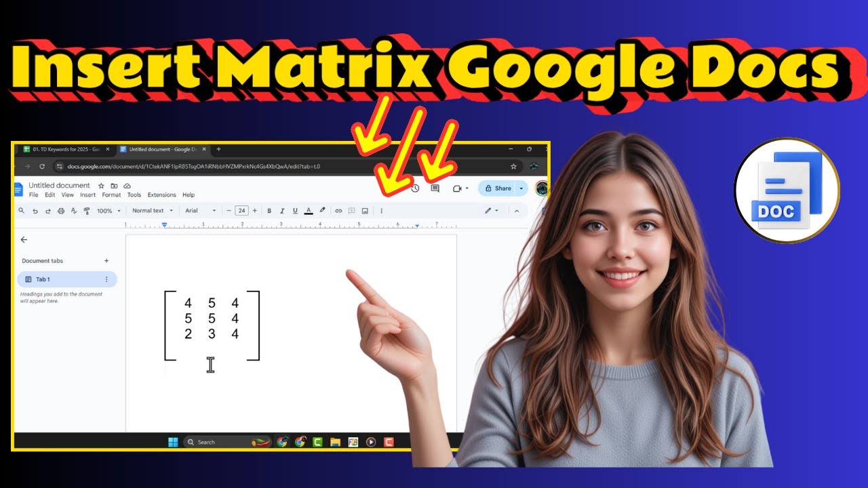Expand the Share button dropdown arrow
Screen dimensions: 868x488
pyautogui.click(x=521, y=188)
